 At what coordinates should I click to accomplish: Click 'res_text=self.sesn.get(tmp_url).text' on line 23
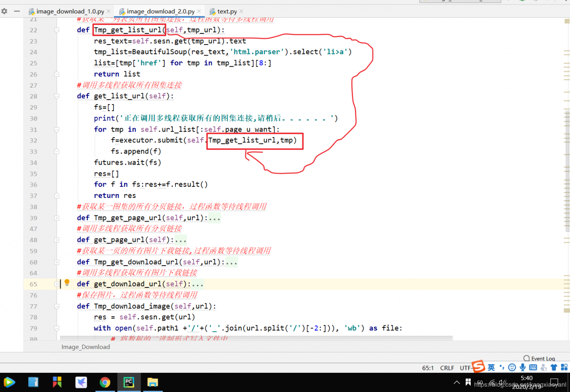(x=170, y=41)
